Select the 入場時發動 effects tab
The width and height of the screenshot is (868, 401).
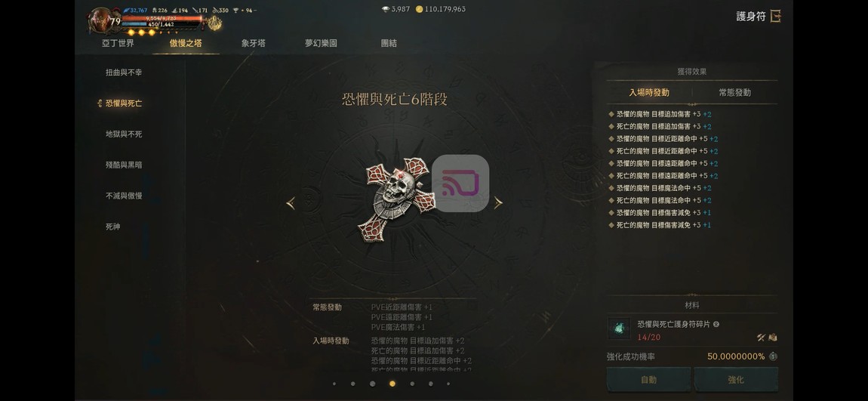coord(649,92)
